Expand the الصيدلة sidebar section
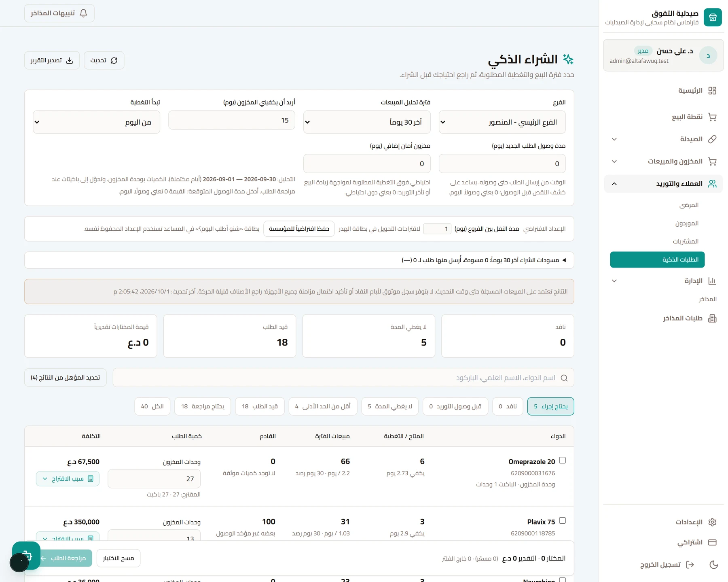Screen dimensions: 728x582 (x=614, y=139)
